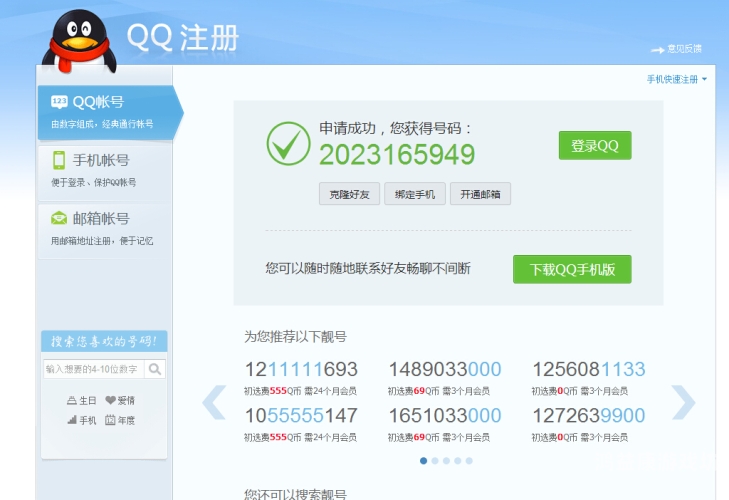Click the QQ注册 page title
The width and height of the screenshot is (729, 500).
[183, 37]
